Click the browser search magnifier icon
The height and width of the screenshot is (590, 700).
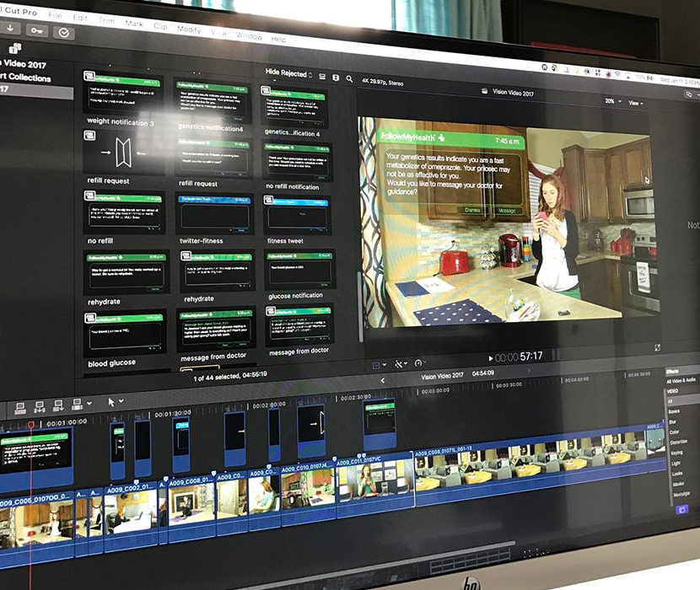349,78
